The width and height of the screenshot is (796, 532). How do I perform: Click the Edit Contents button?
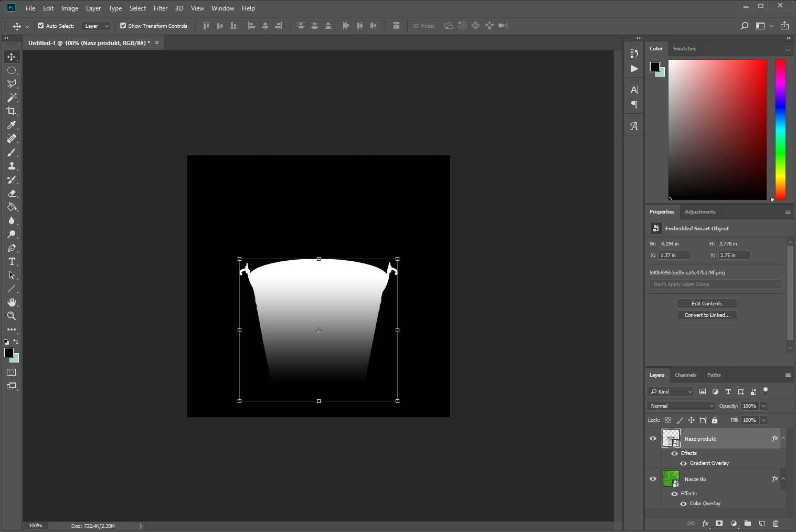[x=707, y=304]
